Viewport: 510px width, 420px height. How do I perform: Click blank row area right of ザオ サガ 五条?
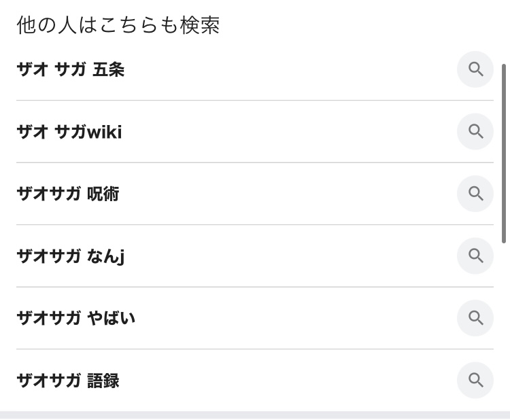tap(286, 69)
